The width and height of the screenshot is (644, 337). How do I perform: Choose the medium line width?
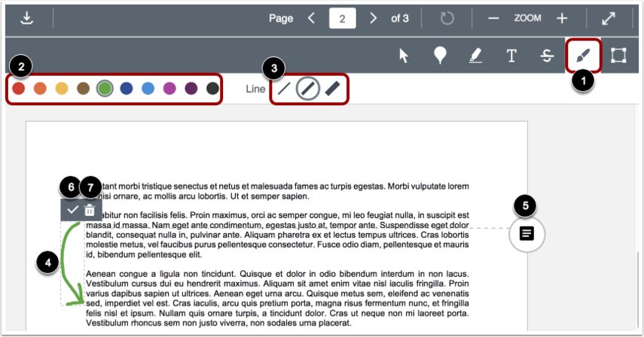[x=307, y=89]
